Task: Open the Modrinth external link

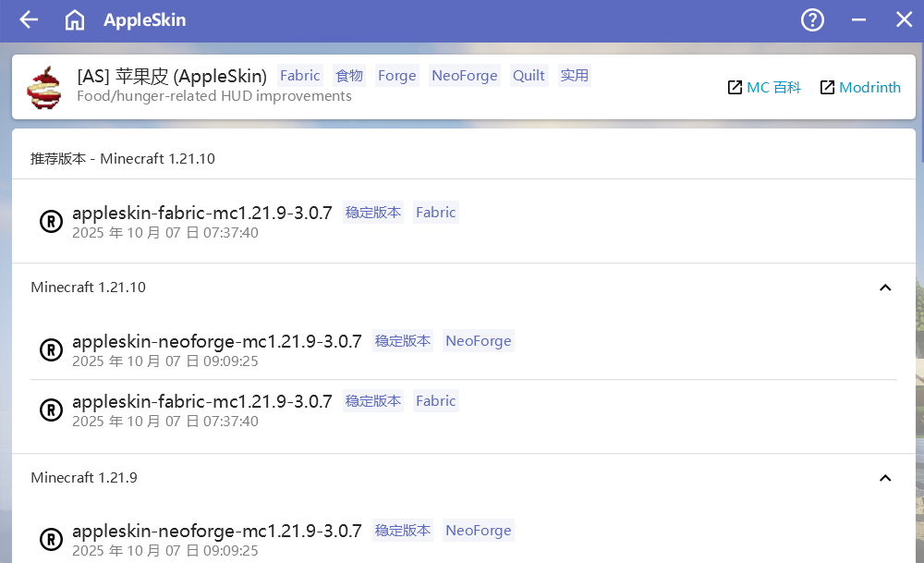Action: tap(859, 88)
